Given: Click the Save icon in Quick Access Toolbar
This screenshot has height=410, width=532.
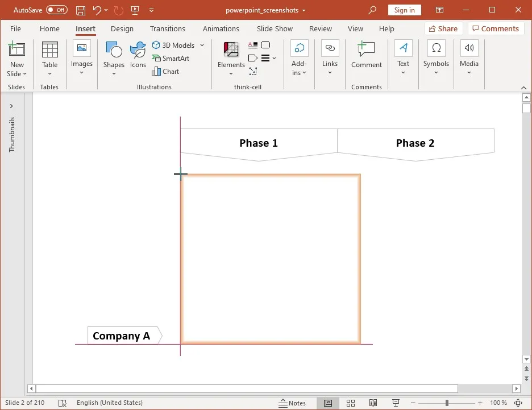Looking at the screenshot, I should pos(80,10).
